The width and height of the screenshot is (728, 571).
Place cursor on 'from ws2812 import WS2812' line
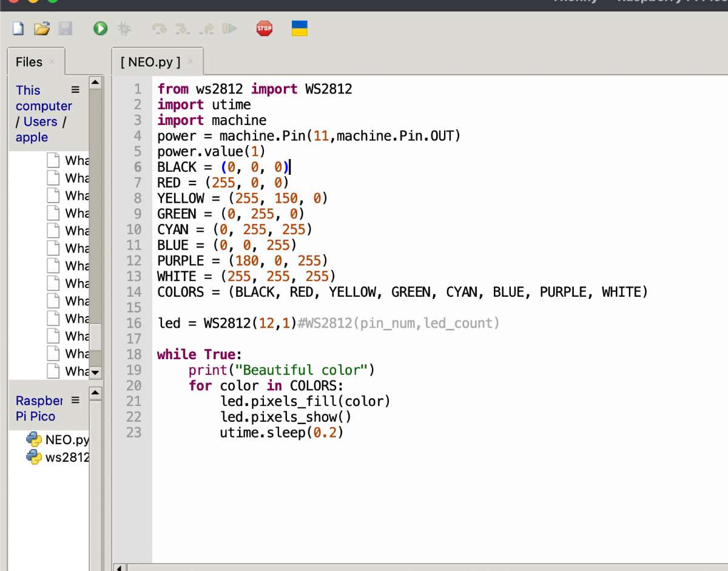coord(255,89)
